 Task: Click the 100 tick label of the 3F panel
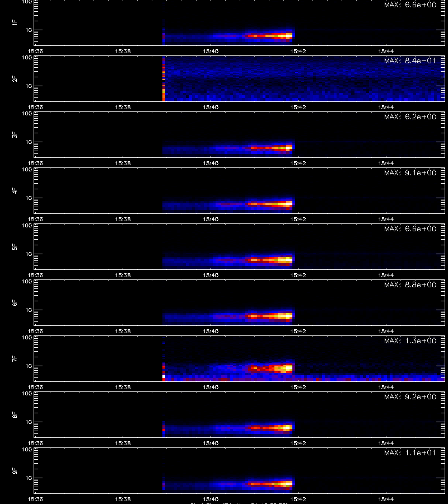(x=27, y=114)
